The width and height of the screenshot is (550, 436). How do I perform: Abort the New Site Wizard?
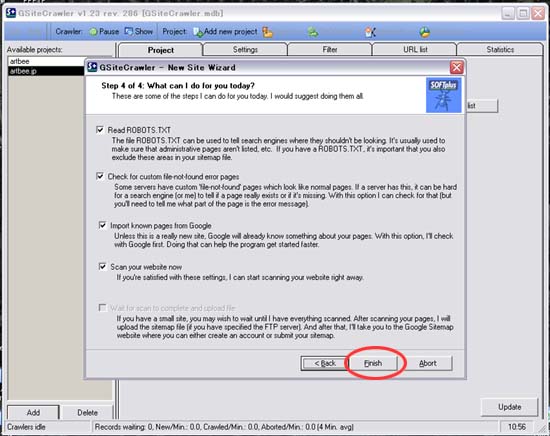pyautogui.click(x=428, y=363)
